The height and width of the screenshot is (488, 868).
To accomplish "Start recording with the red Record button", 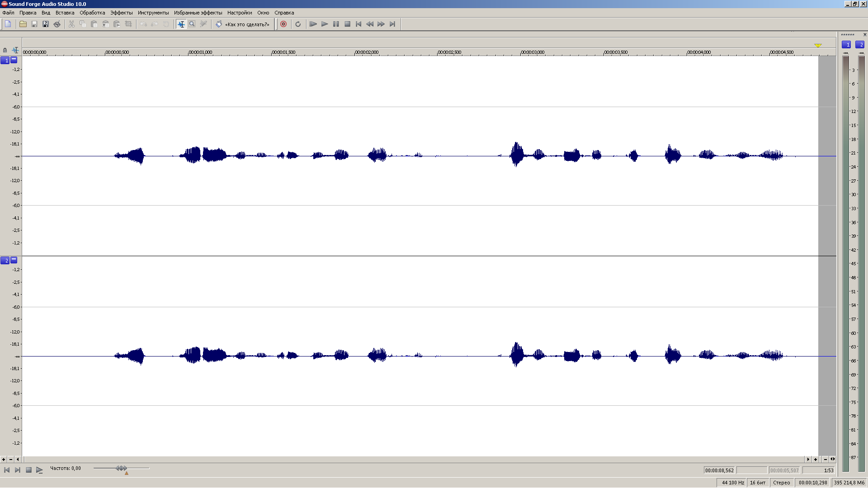I will pos(283,24).
